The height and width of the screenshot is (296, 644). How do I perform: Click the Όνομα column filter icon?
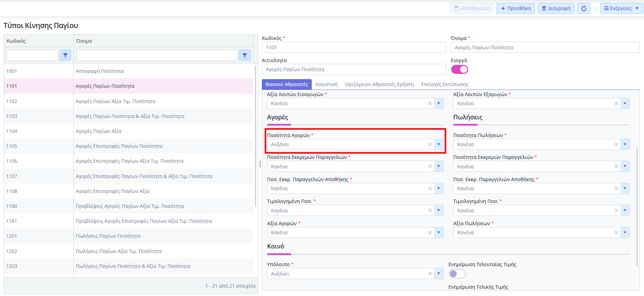point(244,55)
